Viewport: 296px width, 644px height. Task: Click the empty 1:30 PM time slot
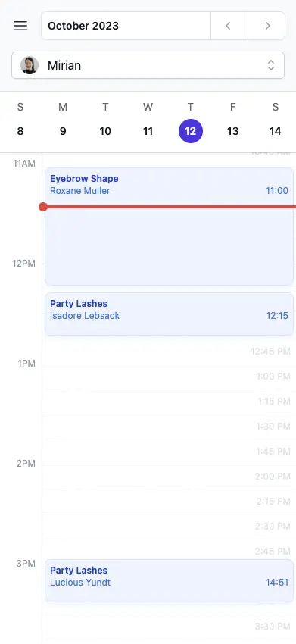point(169,427)
